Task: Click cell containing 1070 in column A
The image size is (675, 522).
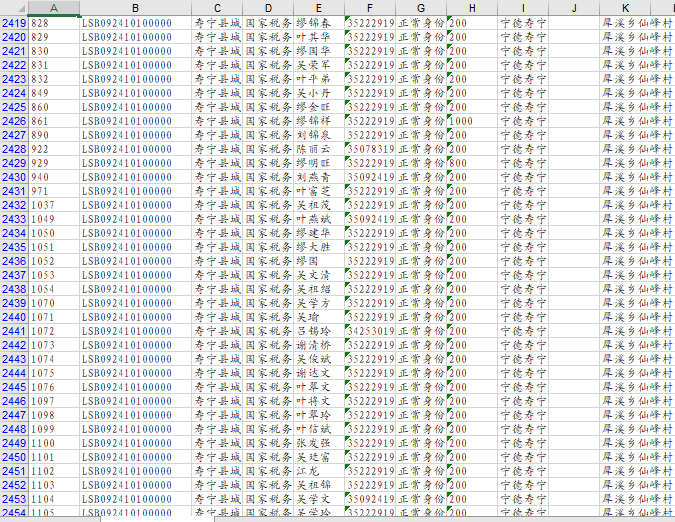Action: [x=54, y=303]
